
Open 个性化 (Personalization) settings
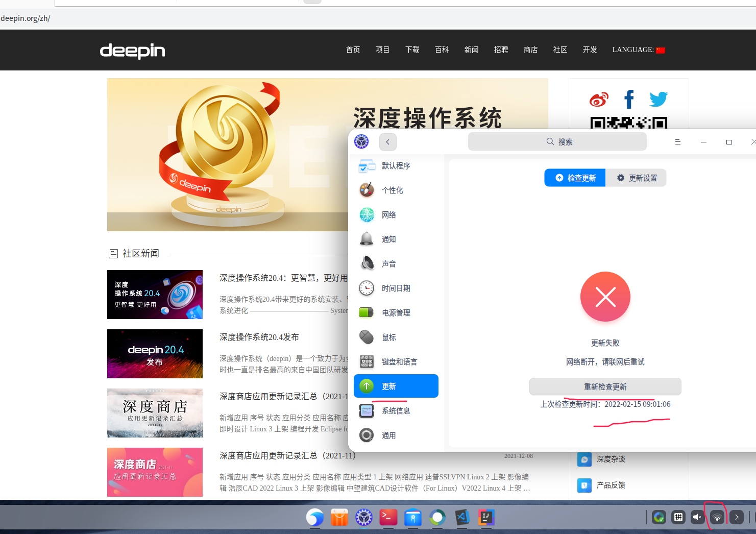pos(393,190)
